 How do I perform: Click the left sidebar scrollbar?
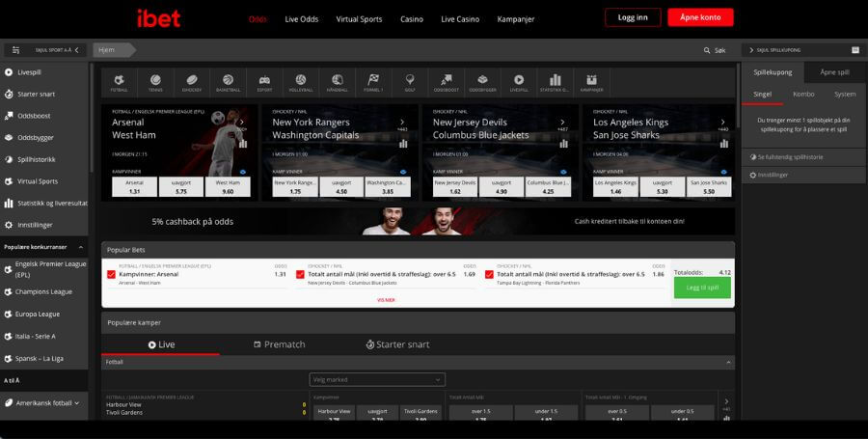[x=92, y=116]
